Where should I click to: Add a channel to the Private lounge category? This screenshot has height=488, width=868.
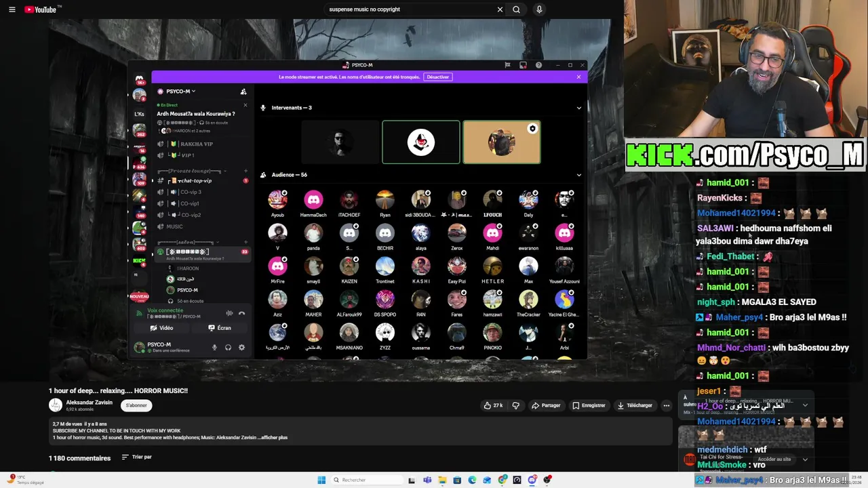(245, 171)
